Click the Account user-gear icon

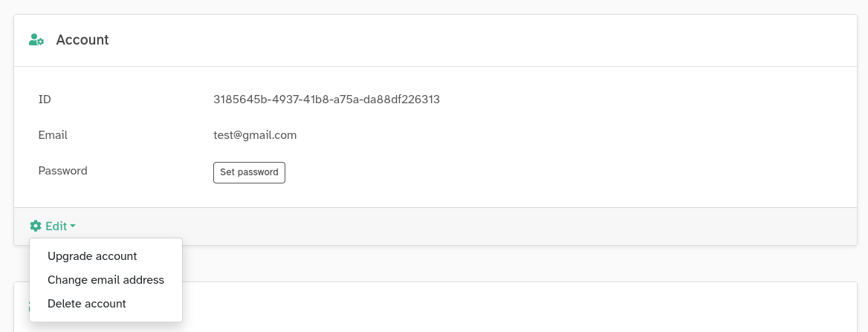[36, 40]
